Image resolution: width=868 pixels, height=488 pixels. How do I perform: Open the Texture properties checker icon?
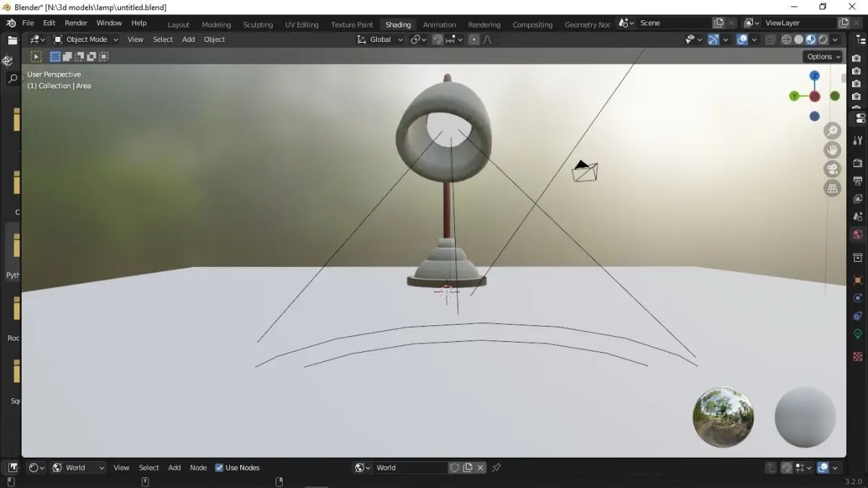coord(858,356)
